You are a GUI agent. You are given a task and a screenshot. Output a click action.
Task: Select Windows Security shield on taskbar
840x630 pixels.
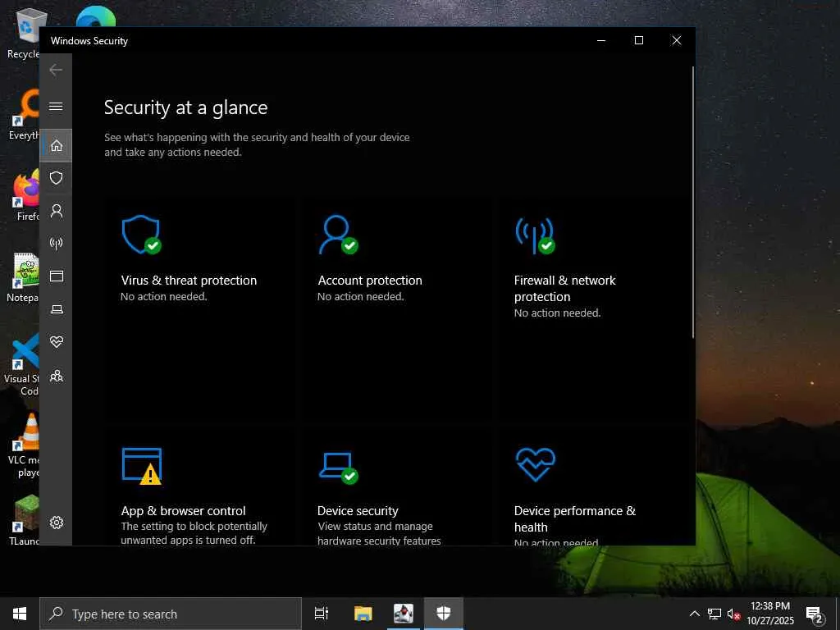443,614
